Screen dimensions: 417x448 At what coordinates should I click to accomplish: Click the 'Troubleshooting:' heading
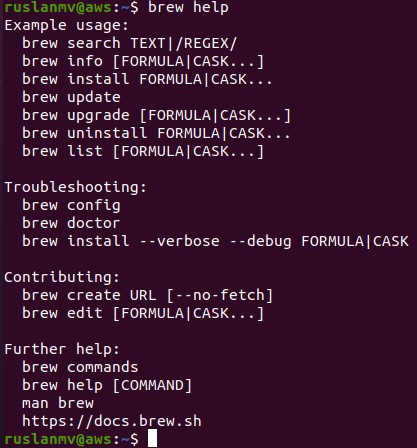(76, 187)
